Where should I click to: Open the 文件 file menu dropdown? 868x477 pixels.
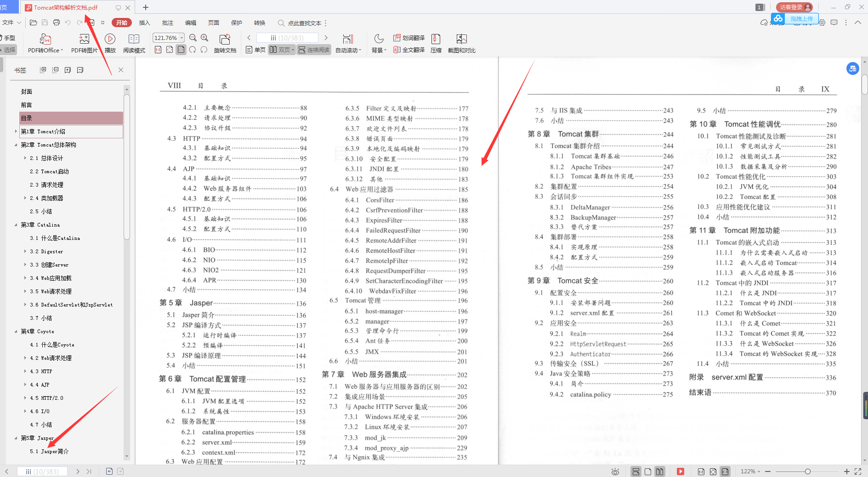click(11, 23)
